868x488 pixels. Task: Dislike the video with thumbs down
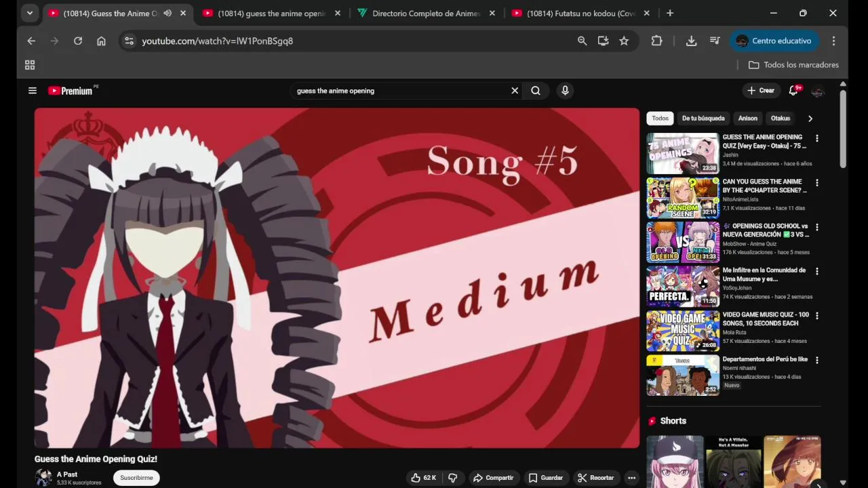point(453,478)
